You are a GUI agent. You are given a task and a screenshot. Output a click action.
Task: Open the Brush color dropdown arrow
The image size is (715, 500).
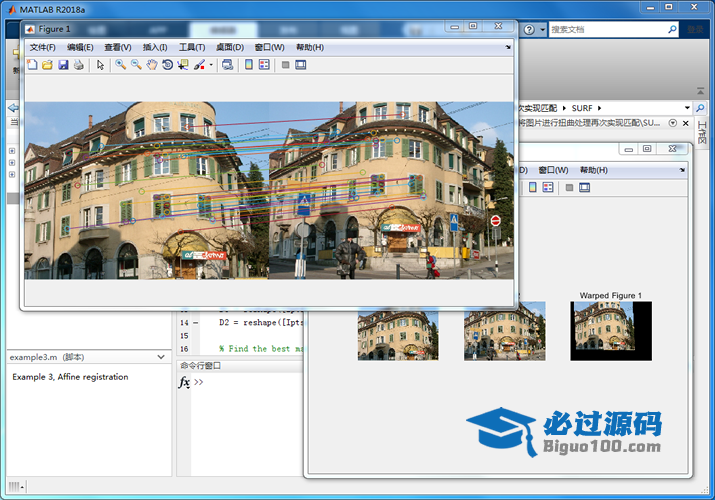click(211, 65)
